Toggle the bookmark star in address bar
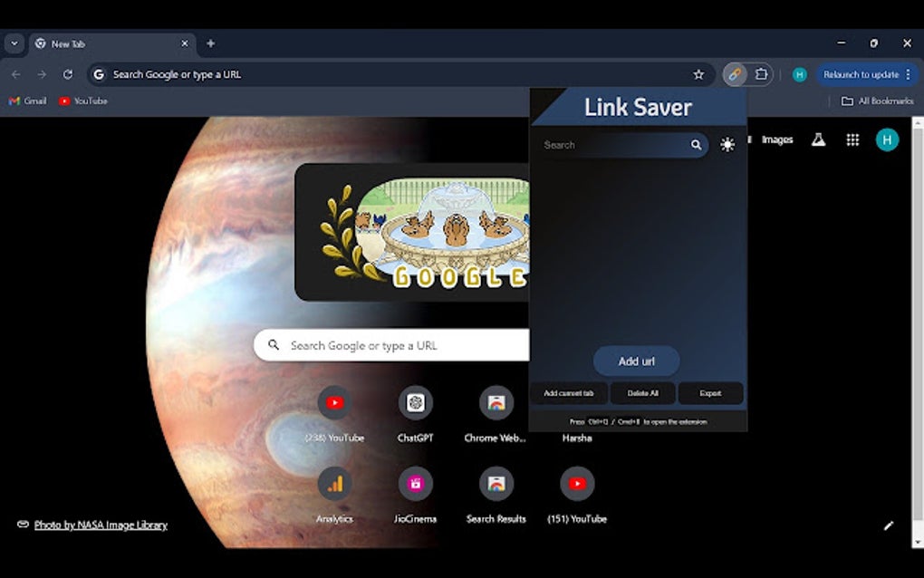Viewport: 924px width, 578px height. click(698, 74)
